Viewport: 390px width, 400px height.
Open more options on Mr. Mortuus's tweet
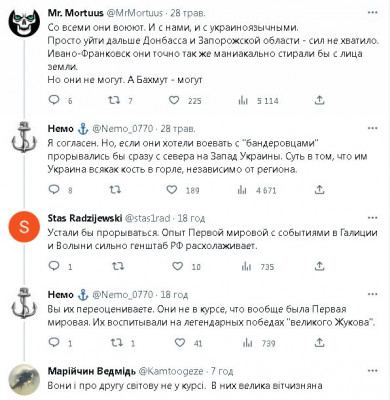372,13
